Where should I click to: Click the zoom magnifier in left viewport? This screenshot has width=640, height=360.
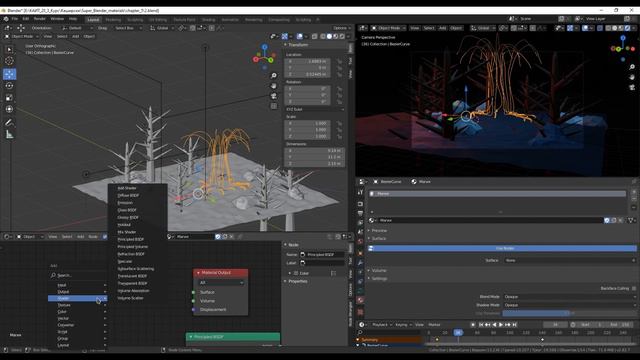(x=274, y=76)
